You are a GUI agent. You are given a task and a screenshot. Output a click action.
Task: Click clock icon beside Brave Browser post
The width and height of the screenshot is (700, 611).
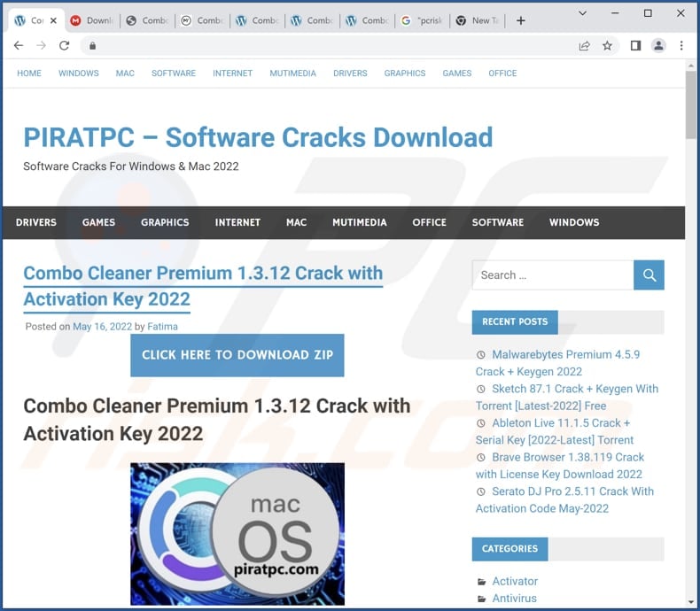click(x=481, y=458)
